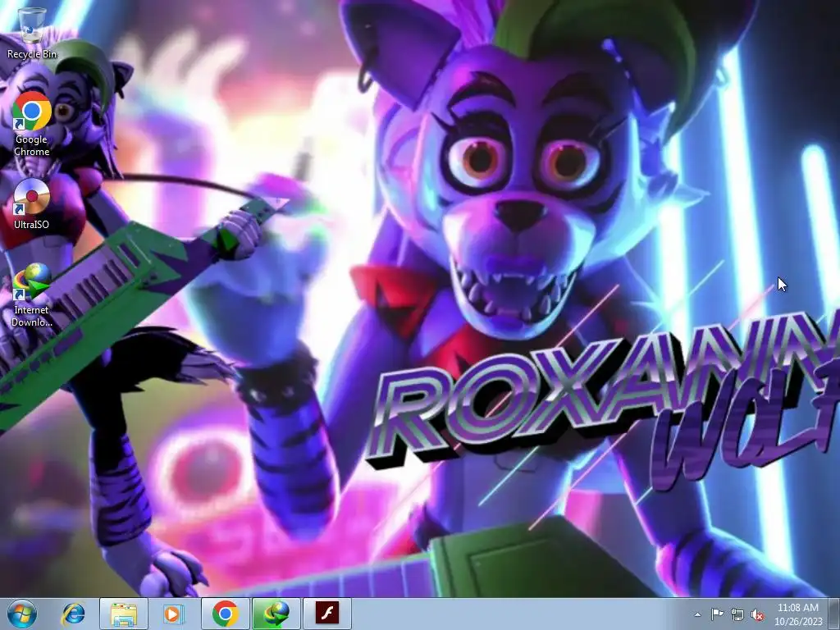The image size is (840, 630).
Task: Click the Show desktop strip at the taskbar end
Action: point(833,614)
